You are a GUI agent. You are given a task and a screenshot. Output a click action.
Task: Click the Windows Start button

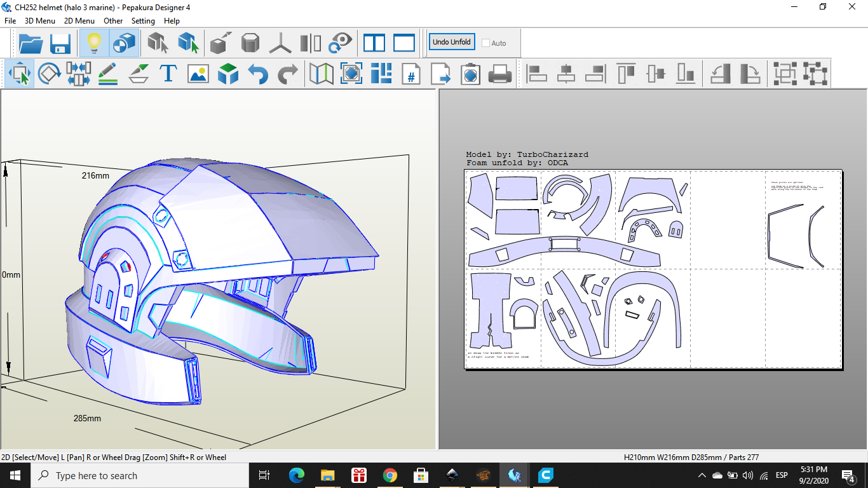15,475
